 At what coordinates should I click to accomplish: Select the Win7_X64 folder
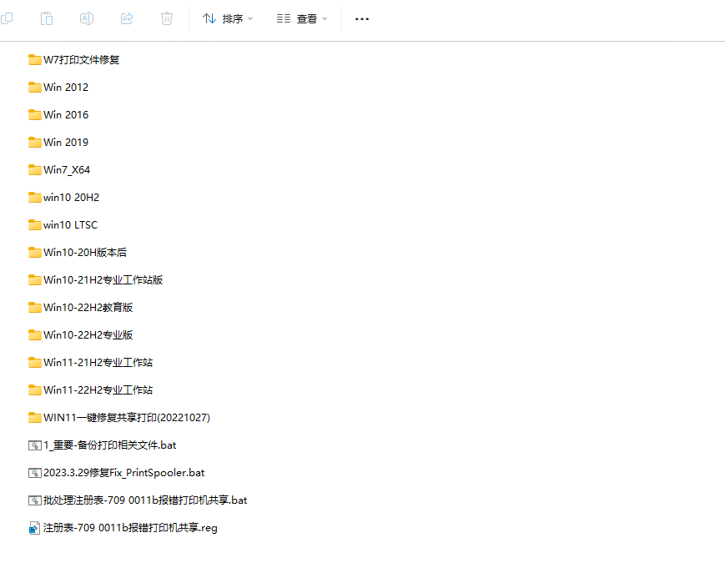pyautogui.click(x=67, y=169)
